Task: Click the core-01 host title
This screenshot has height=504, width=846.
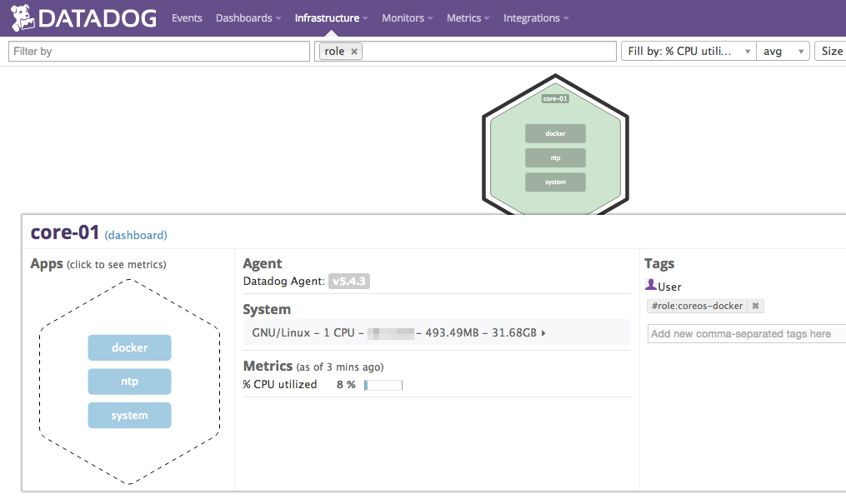Action: tap(65, 232)
